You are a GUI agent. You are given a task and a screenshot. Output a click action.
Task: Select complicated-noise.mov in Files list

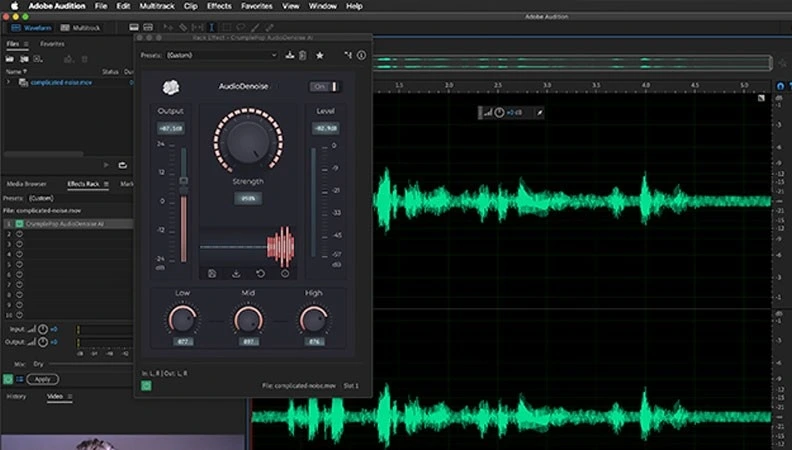pyautogui.click(x=61, y=82)
